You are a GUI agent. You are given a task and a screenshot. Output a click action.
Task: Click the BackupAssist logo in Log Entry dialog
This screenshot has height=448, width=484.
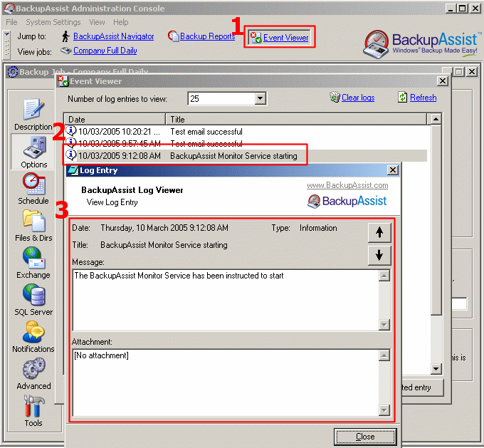[x=347, y=201]
